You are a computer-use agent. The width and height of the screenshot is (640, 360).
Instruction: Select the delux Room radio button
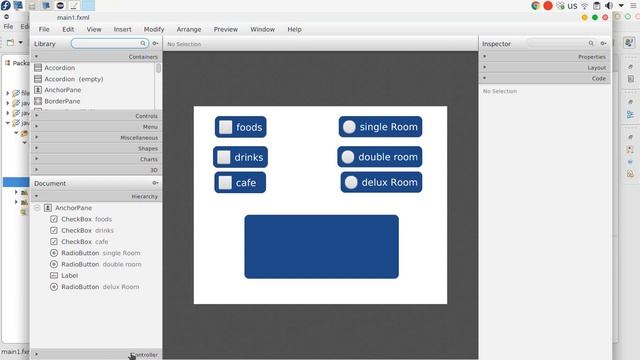(x=351, y=182)
